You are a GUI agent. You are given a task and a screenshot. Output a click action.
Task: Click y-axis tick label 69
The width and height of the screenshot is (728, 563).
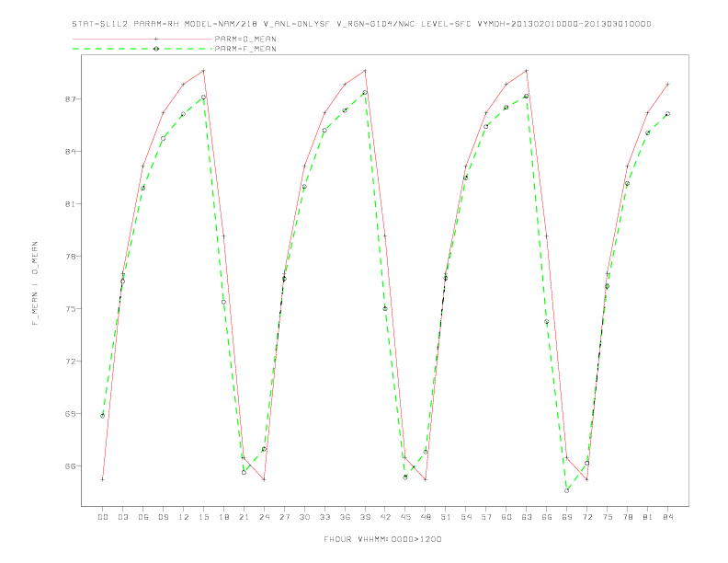click(70, 413)
